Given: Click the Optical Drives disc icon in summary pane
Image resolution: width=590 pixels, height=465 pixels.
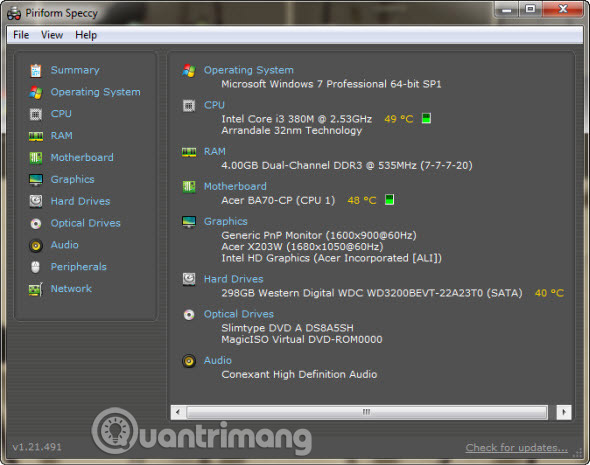Looking at the screenshot, I should pyautogui.click(x=189, y=315).
